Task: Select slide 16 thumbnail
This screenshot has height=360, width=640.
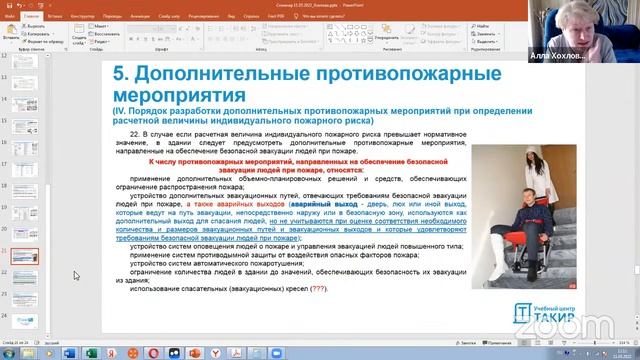Action: [x=25, y=148]
